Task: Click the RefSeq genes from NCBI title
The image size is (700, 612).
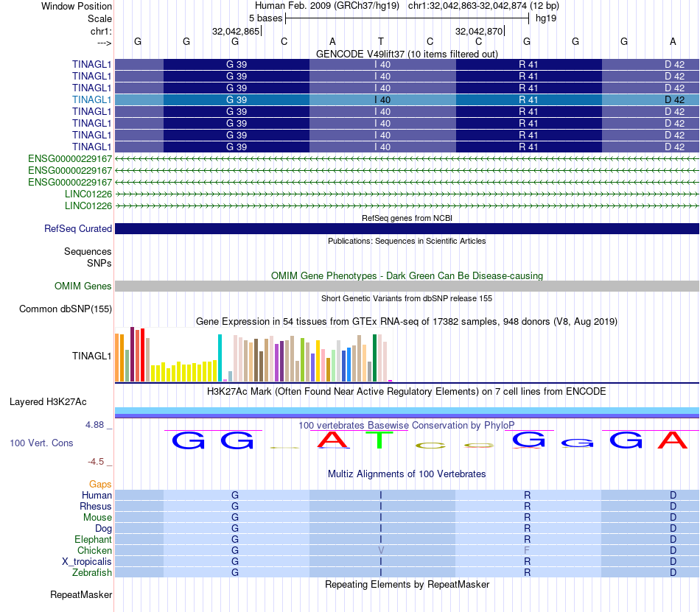Action: click(407, 218)
